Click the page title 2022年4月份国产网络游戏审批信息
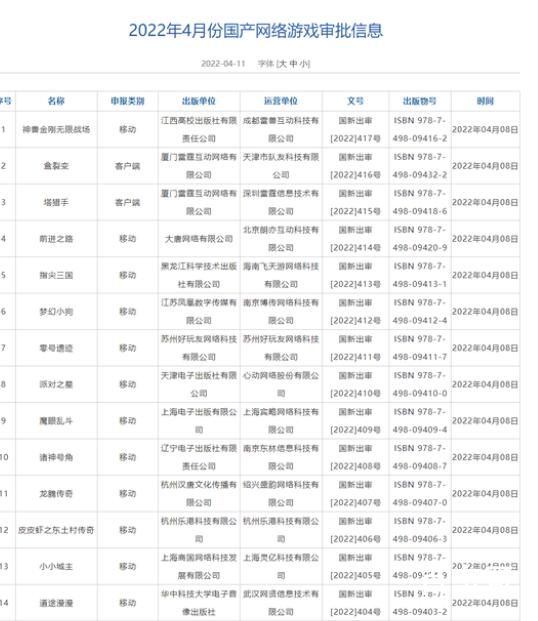 256,30
